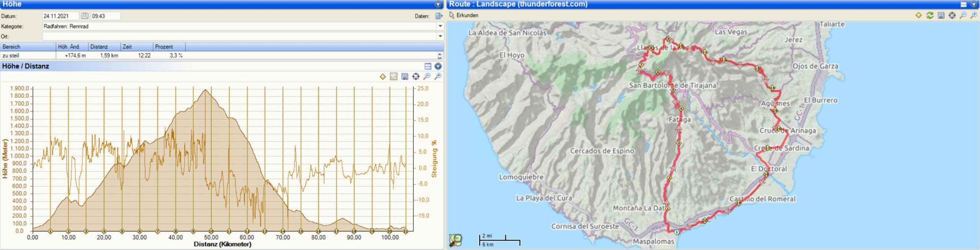Image resolution: width=980 pixels, height=250 pixels.
Task: Toggle the yellow diamond markers on map
Action: click(918, 15)
